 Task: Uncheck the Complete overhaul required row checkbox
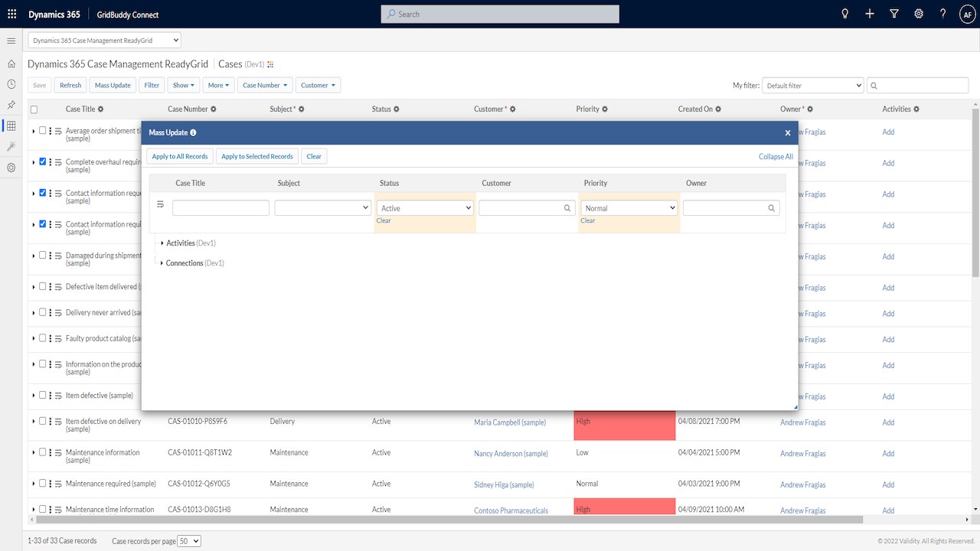click(x=43, y=161)
